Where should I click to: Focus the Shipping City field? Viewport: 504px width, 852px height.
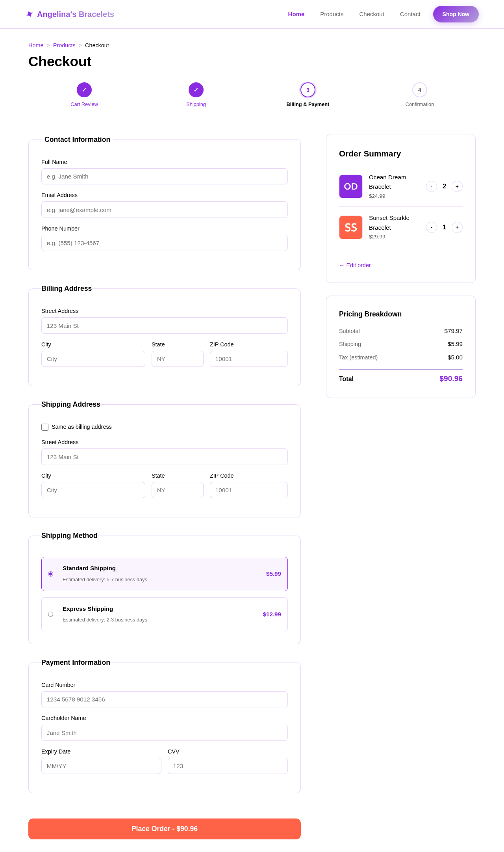click(93, 490)
